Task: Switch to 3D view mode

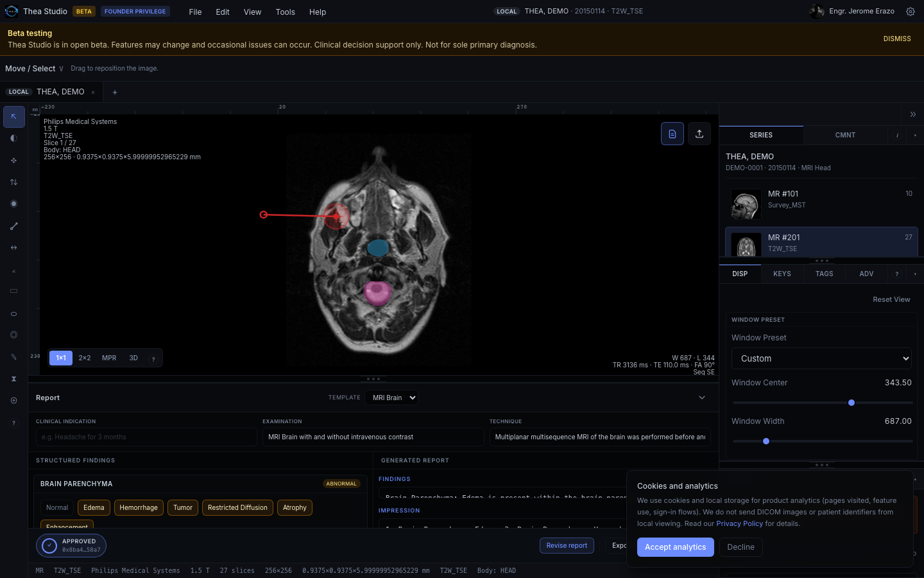Action: tap(133, 358)
